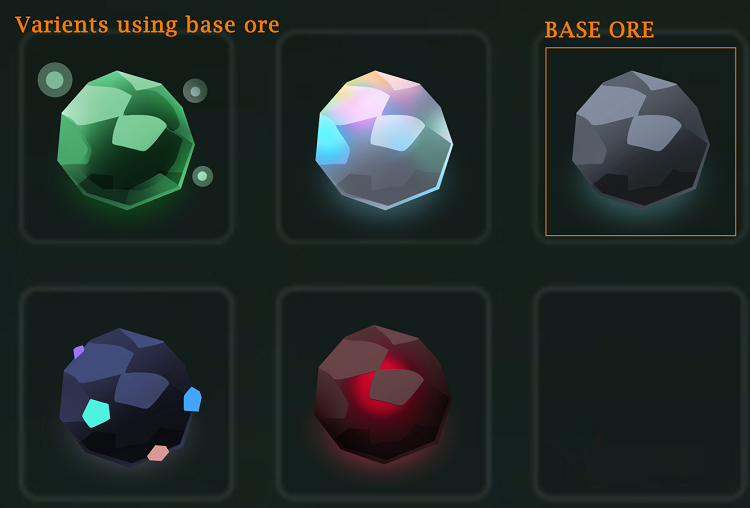Click the small bubble at upper right of green ore

coord(195,91)
